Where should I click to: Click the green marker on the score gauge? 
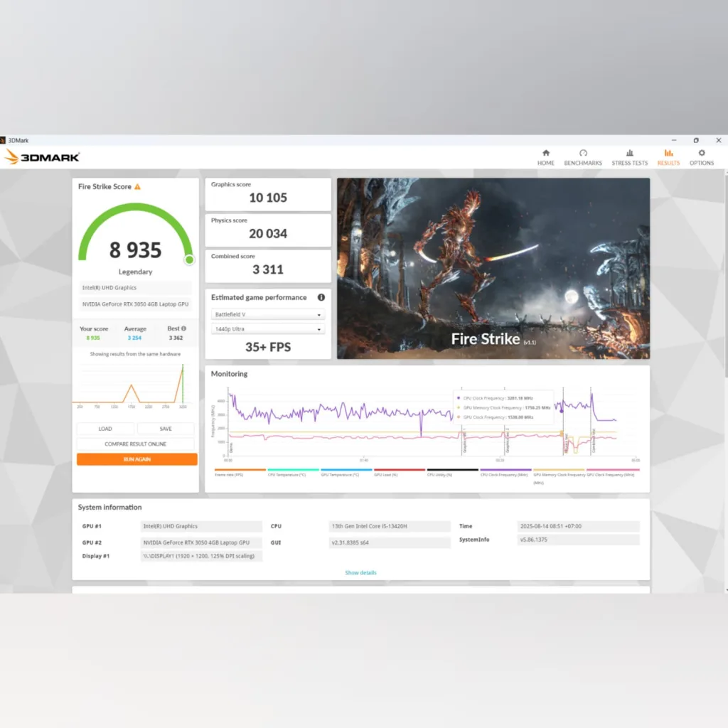point(189,259)
